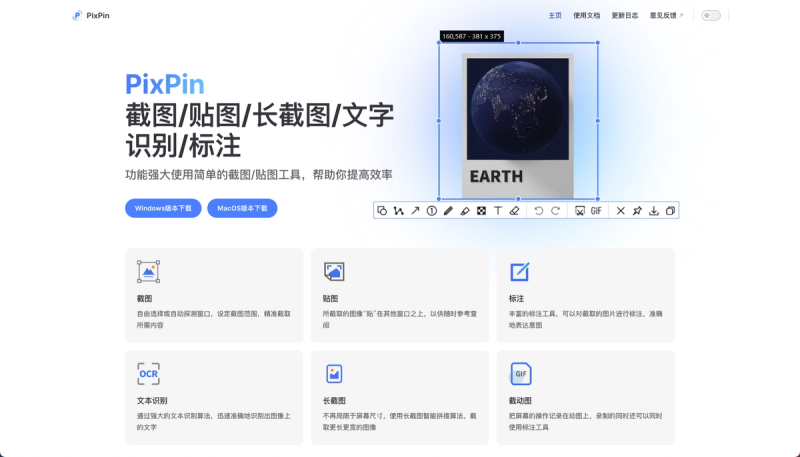Click the 标注 card title
The width and height of the screenshot is (800, 457).
pyautogui.click(x=516, y=298)
